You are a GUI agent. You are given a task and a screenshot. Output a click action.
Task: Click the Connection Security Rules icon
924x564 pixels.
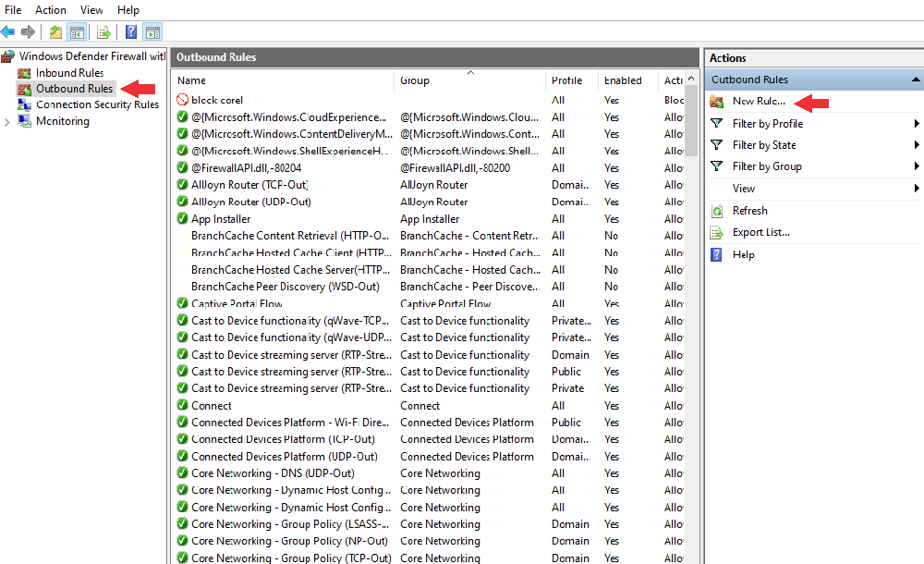point(24,105)
